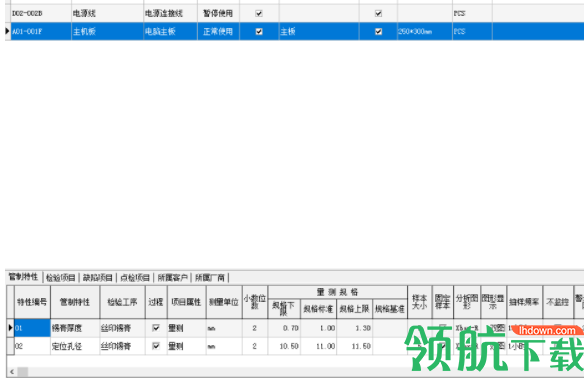The width and height of the screenshot is (584, 378).
Task: Select the 定位孔径 cell
Action: point(75,346)
